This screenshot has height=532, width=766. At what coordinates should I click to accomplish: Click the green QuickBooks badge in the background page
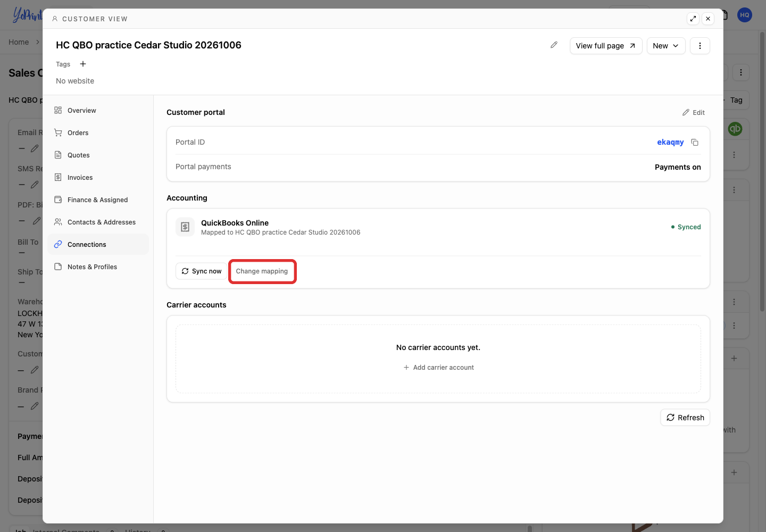point(735,129)
